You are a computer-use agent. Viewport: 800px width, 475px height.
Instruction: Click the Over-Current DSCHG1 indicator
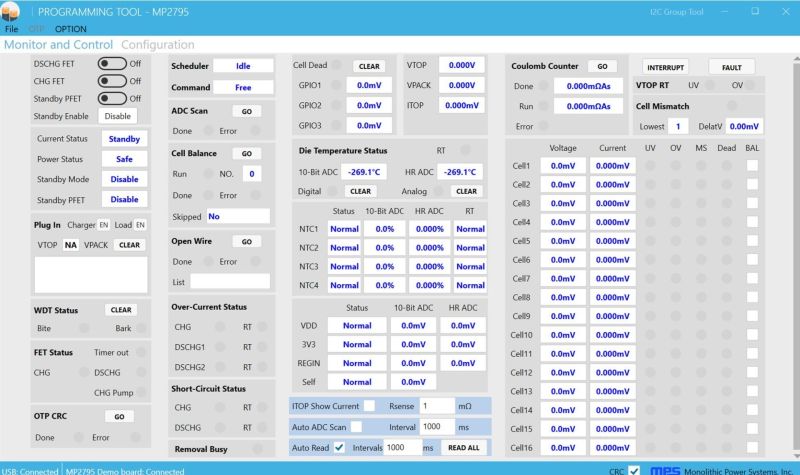[x=220, y=347]
